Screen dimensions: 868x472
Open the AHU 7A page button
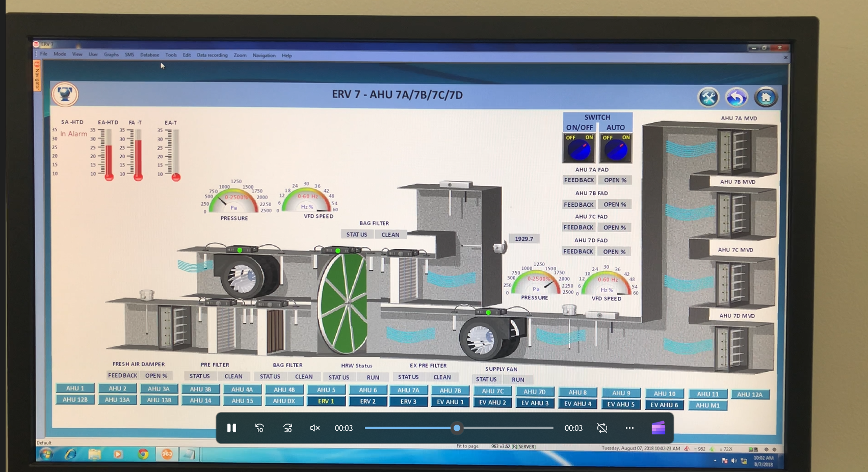pos(408,390)
